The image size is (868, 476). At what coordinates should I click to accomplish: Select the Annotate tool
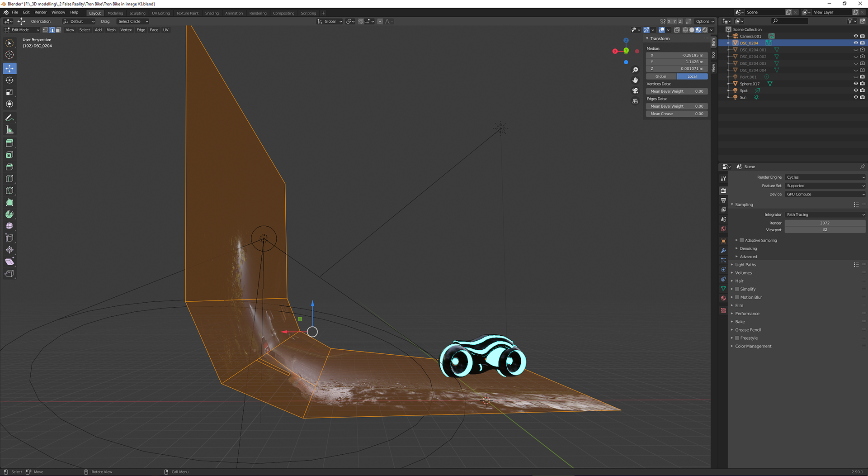9,118
